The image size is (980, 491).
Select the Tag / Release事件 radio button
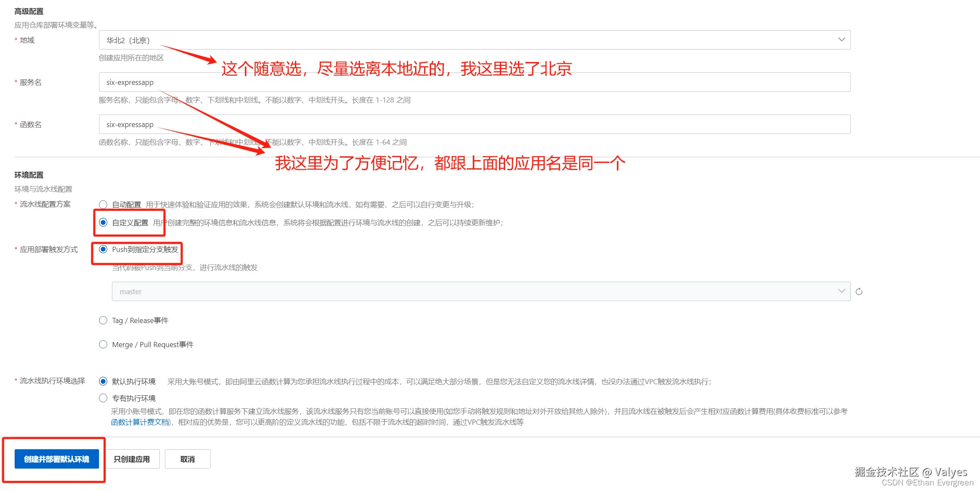coord(103,320)
